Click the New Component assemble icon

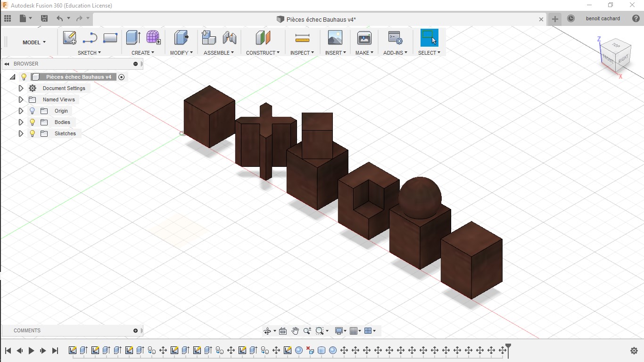click(x=208, y=38)
